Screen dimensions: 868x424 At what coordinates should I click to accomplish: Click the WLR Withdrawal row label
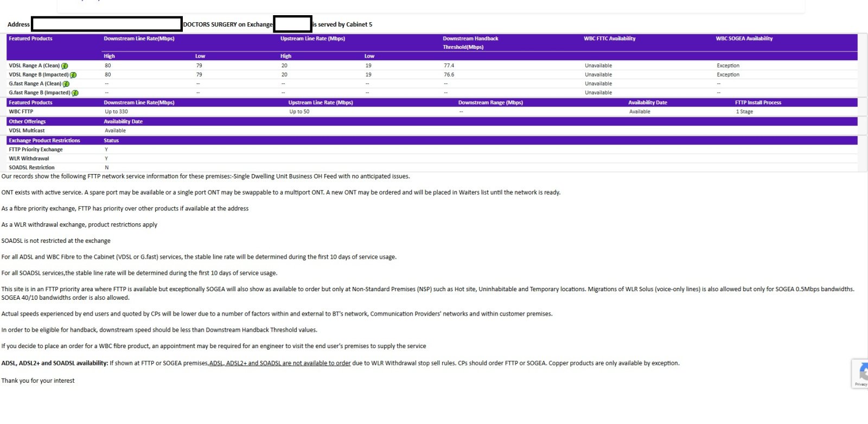29,159
